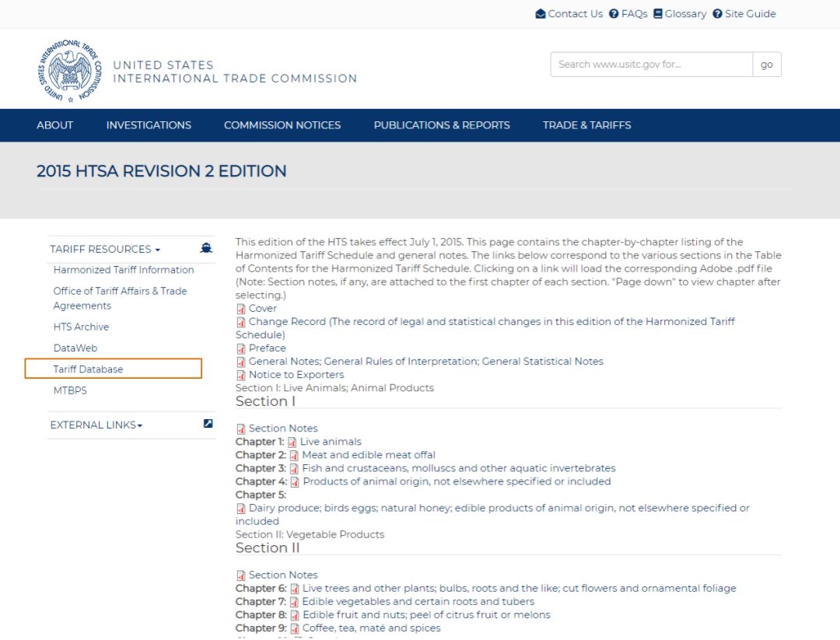Image resolution: width=840 pixels, height=640 pixels.
Task: Open the Preface PDF link
Action: pos(267,348)
